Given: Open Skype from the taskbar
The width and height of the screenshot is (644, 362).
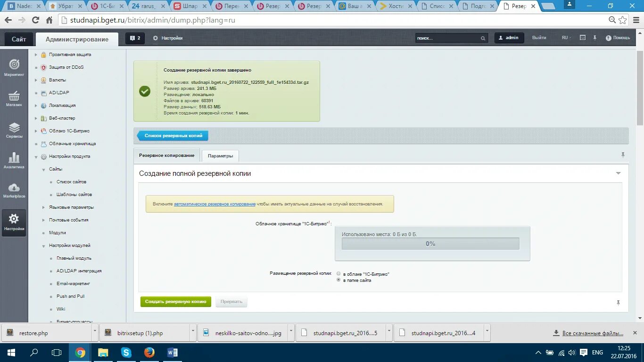Looking at the screenshot, I should pyautogui.click(x=126, y=352).
